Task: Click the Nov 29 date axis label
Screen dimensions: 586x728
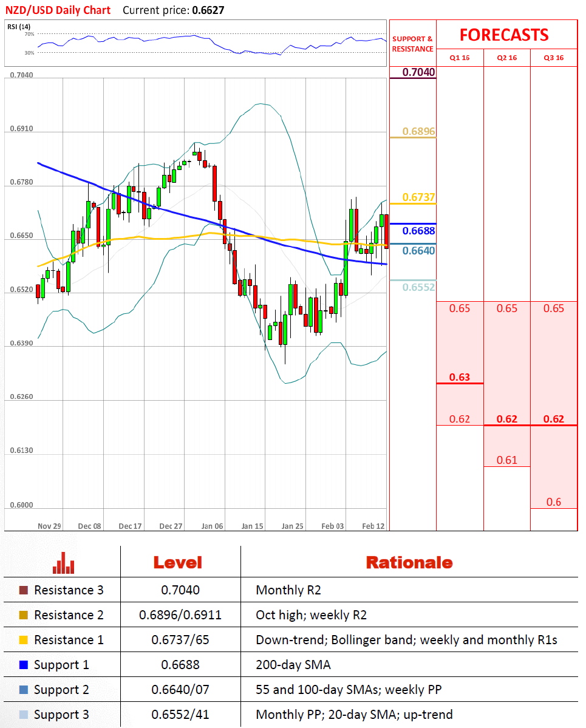Action: coord(49,526)
